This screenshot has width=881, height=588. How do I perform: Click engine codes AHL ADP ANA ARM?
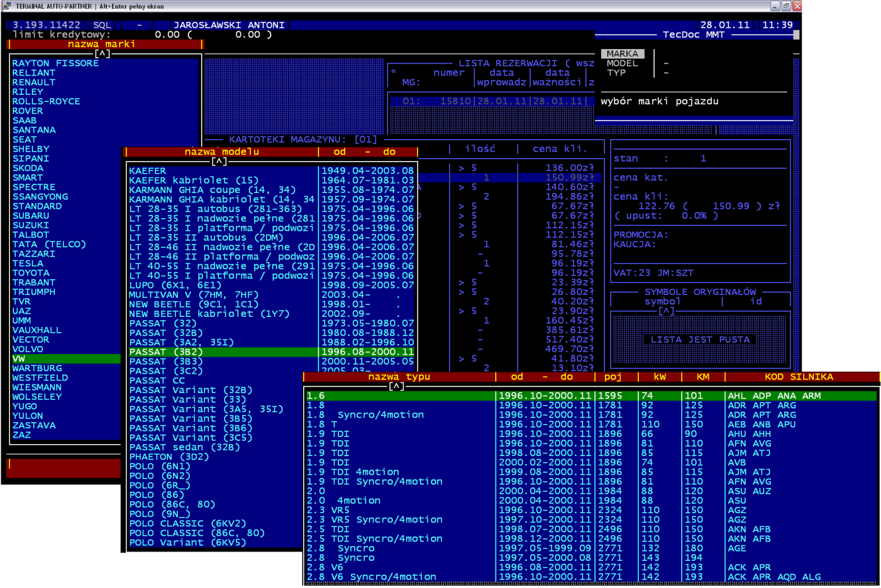pos(774,396)
